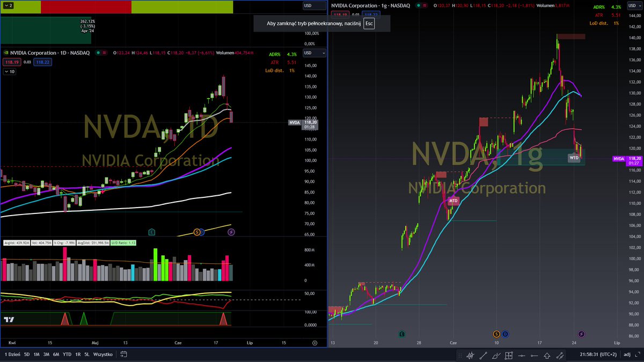Open the USD currency dropdown on daily chart

(314, 53)
